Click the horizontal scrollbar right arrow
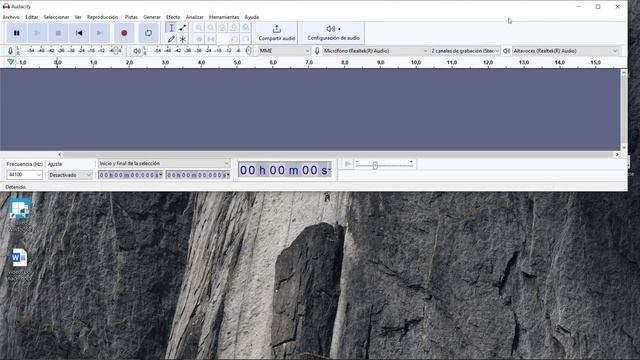The width and height of the screenshot is (640, 360). click(617, 155)
